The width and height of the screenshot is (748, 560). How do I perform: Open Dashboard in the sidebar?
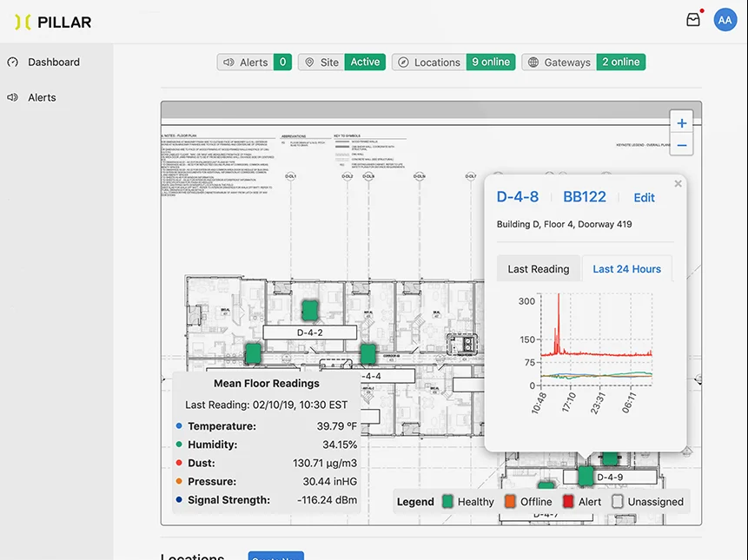(x=54, y=62)
